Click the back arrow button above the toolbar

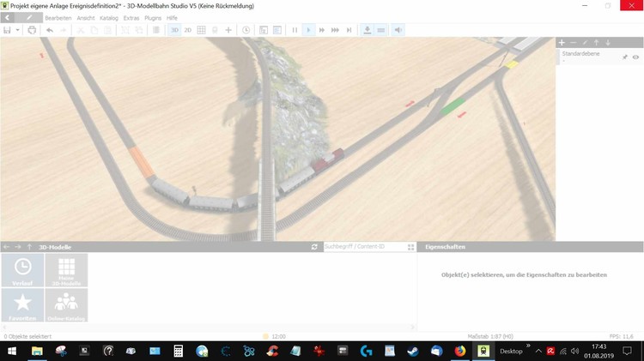point(8,18)
